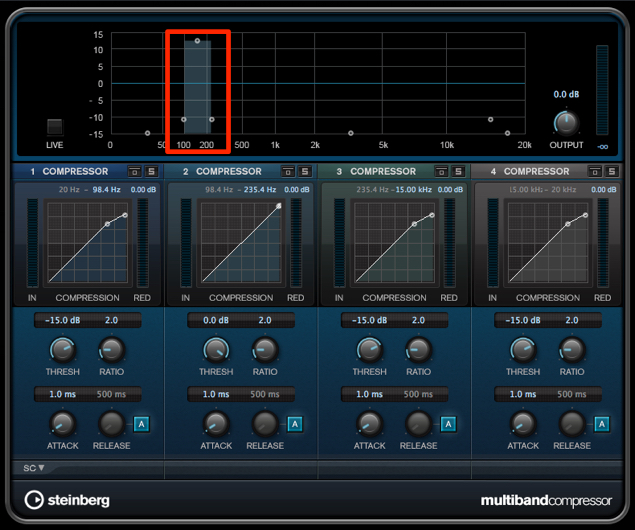Solo band 1 compressor
The width and height of the screenshot is (635, 530).
151,172
